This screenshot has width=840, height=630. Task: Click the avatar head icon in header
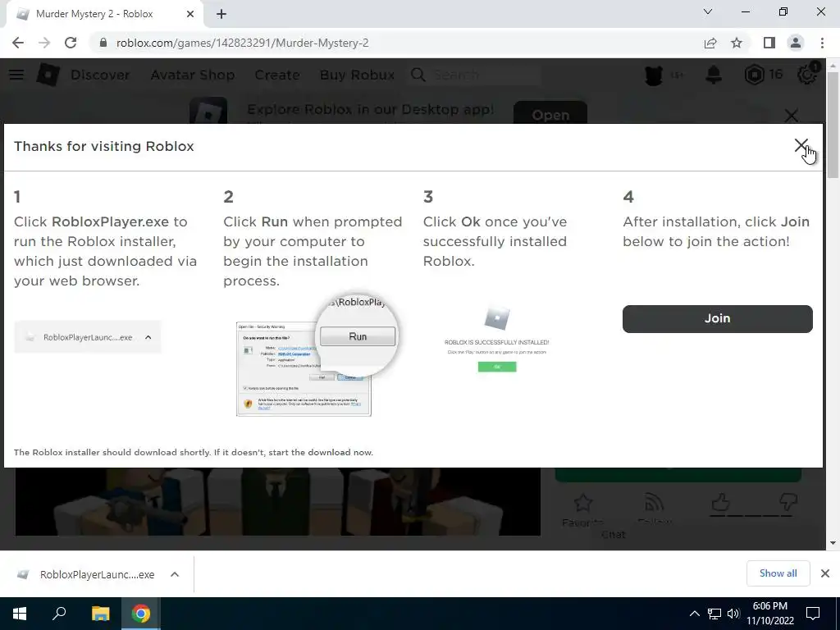click(654, 75)
